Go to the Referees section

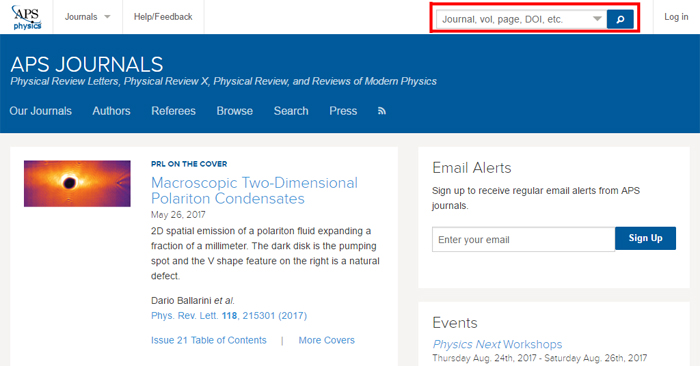173,111
